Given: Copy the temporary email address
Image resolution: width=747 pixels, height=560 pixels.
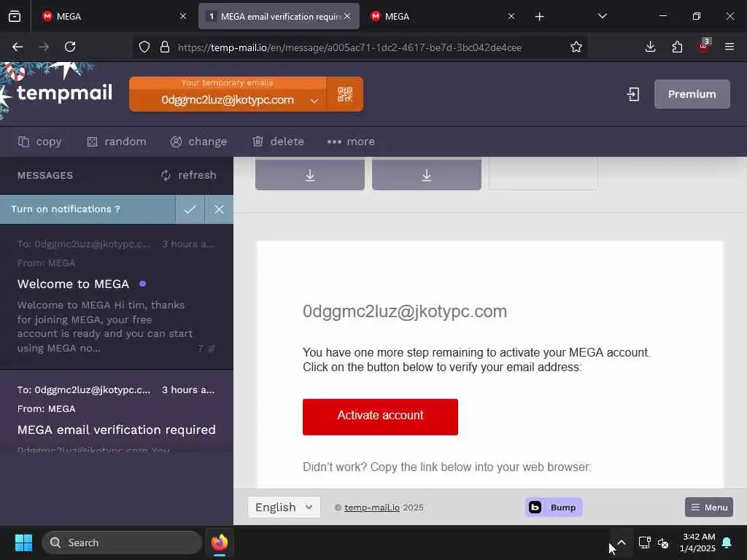Looking at the screenshot, I should click(40, 141).
